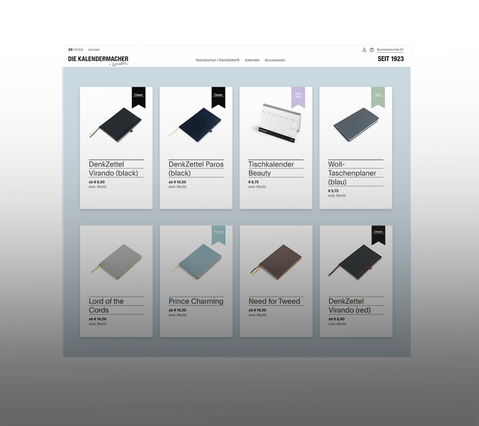Click the SEIT 1923 header text
Screen dimensions: 479x426
coord(391,59)
